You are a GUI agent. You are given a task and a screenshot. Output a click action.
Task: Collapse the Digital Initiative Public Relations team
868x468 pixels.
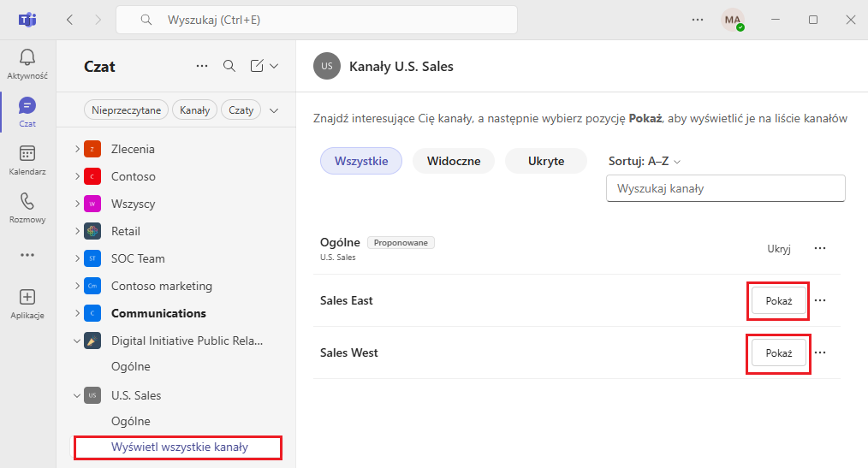(x=77, y=341)
